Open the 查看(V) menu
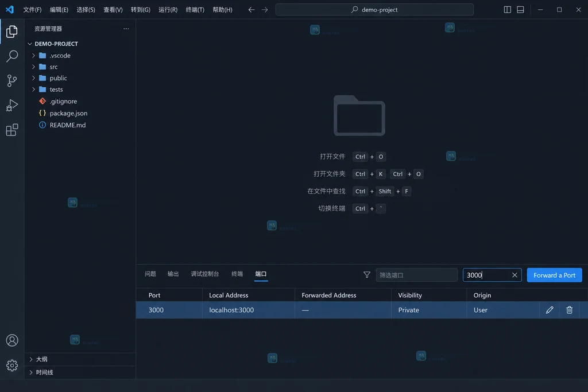The image size is (588, 392). coord(113,10)
